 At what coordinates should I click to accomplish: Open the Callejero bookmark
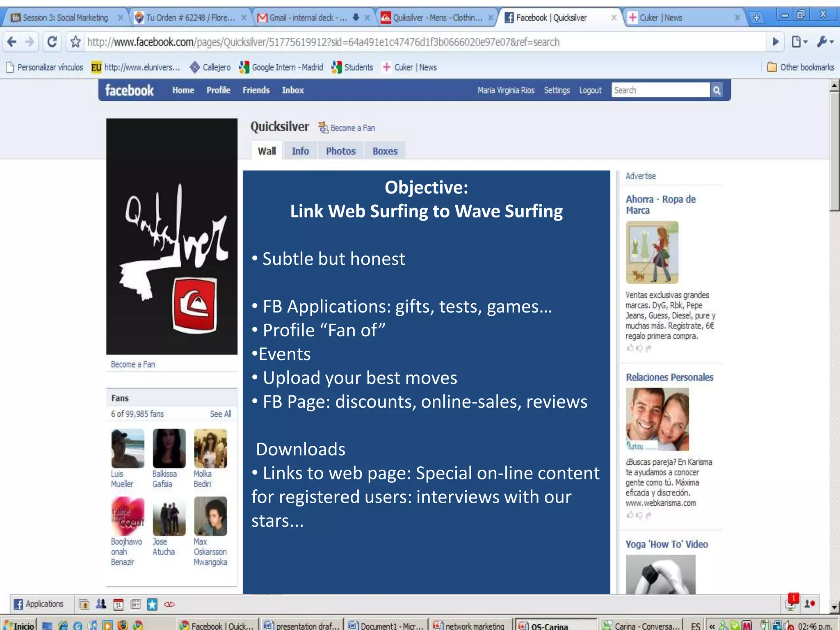coord(210,67)
